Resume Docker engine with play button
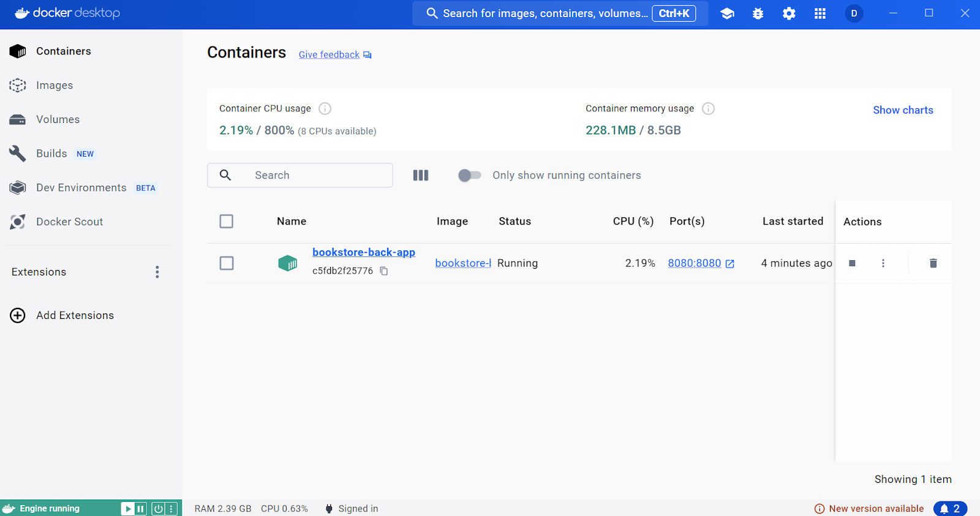 point(128,509)
